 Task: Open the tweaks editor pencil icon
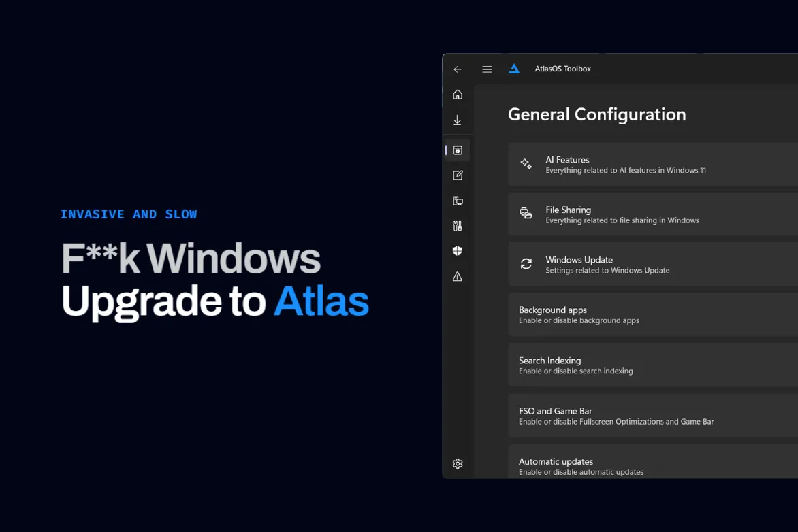tap(457, 175)
